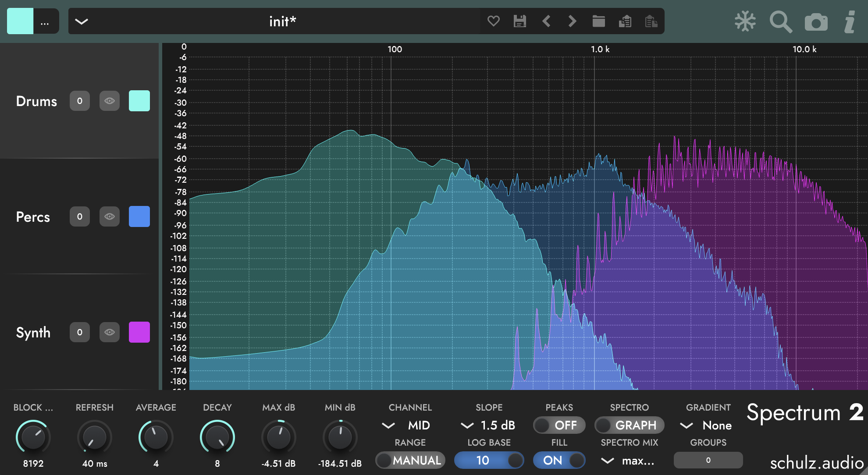Click the magnifying glass search icon
Viewport: 868px width, 475px height.
coord(780,21)
